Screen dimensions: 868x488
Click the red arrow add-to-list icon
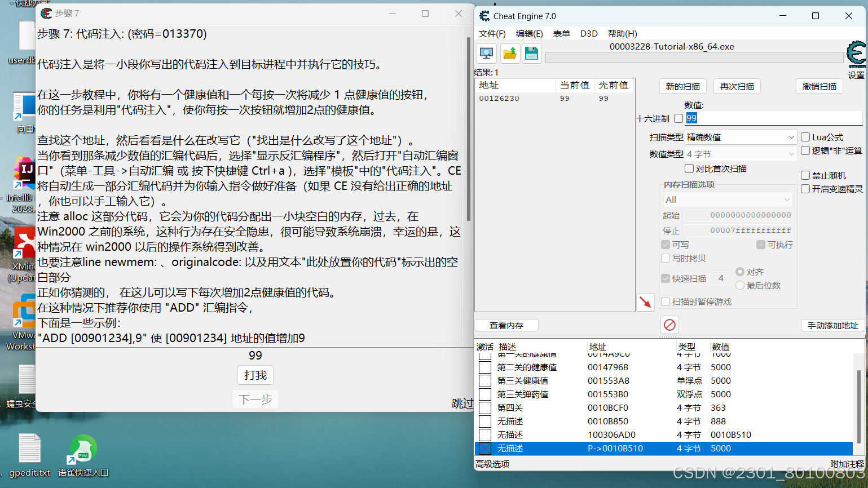(646, 302)
